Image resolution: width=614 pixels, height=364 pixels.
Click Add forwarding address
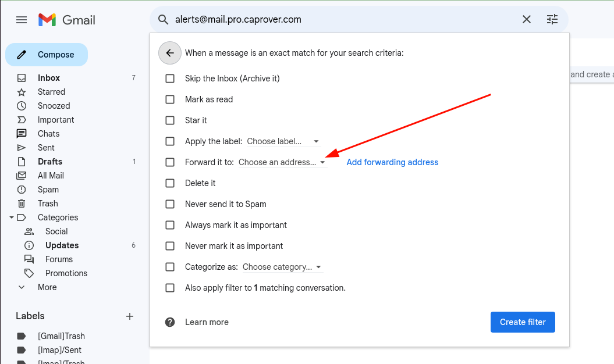[x=392, y=162]
